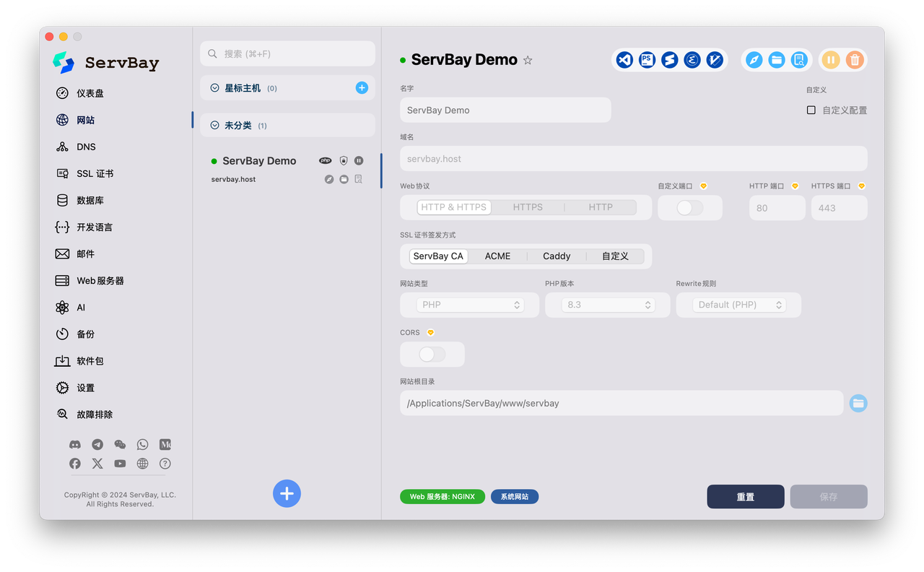The width and height of the screenshot is (924, 572).
Task: Click the gray log icon in the site list row
Action: click(359, 179)
